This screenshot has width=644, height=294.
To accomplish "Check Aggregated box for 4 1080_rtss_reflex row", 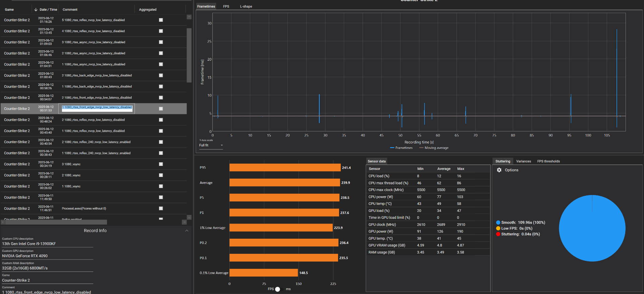I will (x=161, y=31).
